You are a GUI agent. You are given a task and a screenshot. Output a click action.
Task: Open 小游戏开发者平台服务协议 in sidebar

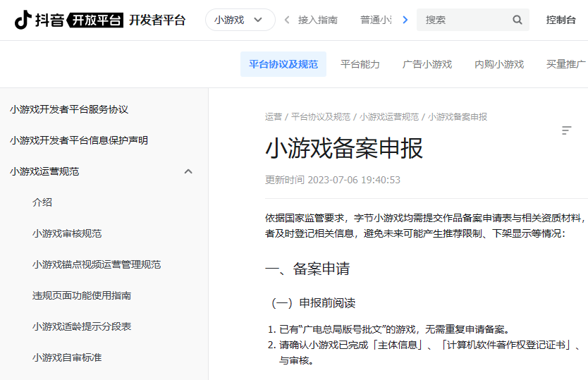(x=69, y=109)
